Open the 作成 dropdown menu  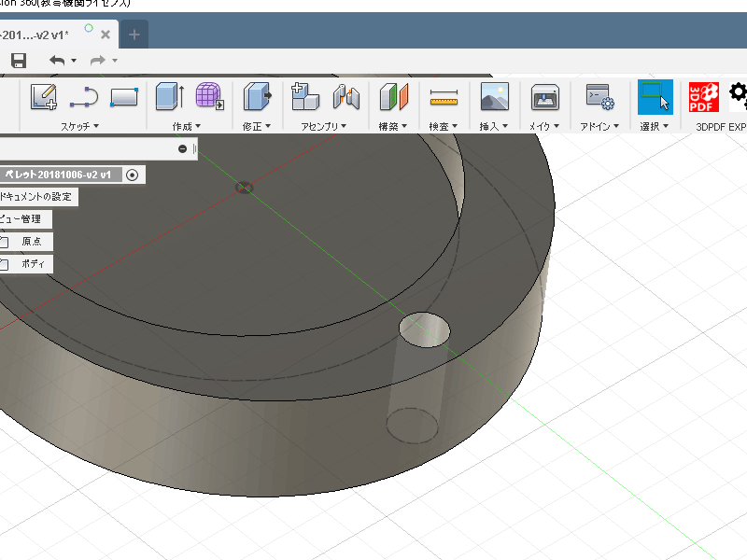[x=186, y=126]
